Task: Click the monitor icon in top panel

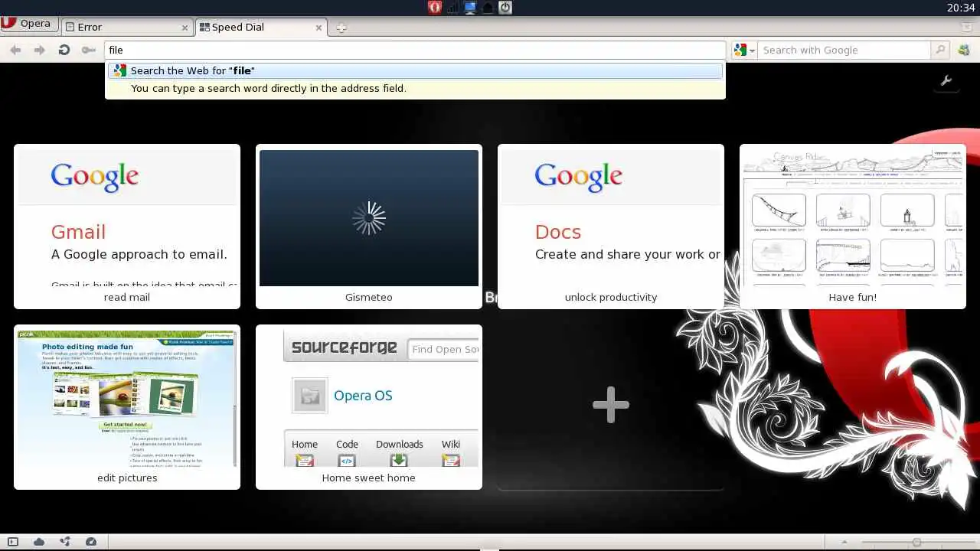Action: coord(470,8)
